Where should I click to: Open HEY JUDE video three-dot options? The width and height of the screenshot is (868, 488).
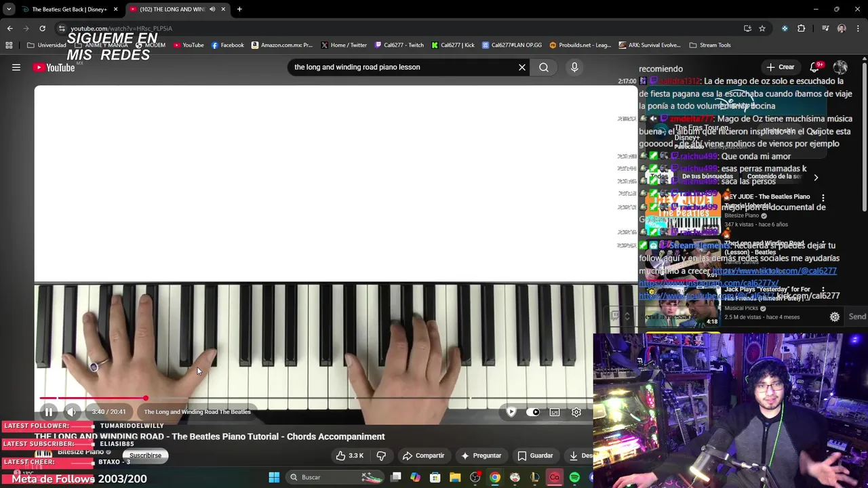pos(823,198)
